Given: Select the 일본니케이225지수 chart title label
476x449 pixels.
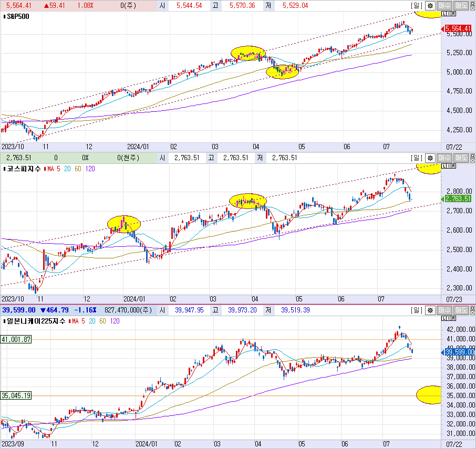Looking at the screenshot, I should (36, 321).
